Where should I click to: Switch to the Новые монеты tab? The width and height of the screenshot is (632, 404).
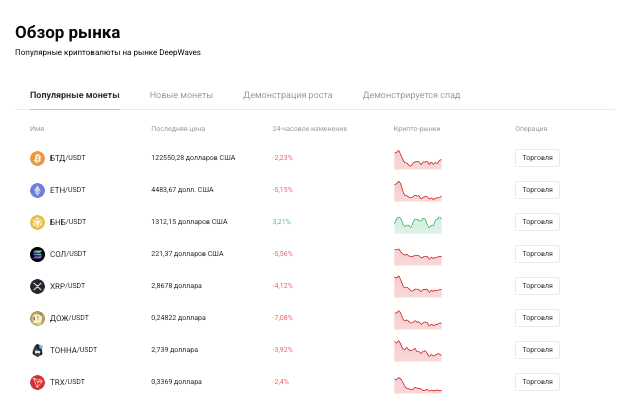pos(181,95)
